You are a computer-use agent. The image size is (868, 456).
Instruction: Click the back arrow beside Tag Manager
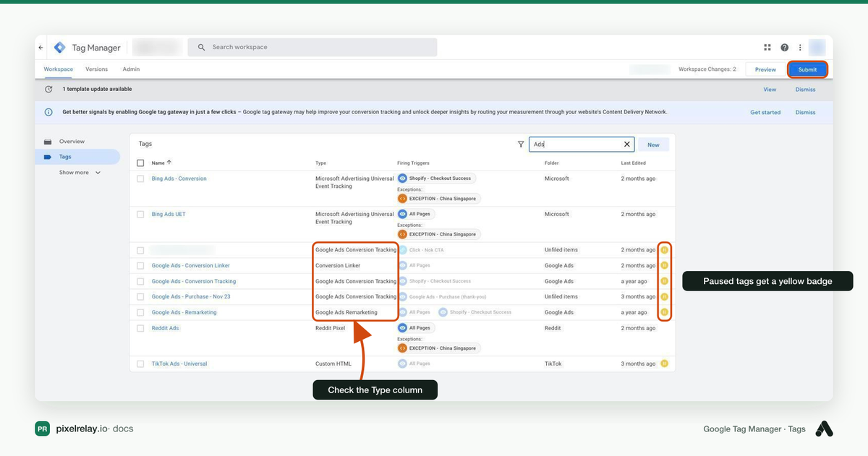point(41,48)
